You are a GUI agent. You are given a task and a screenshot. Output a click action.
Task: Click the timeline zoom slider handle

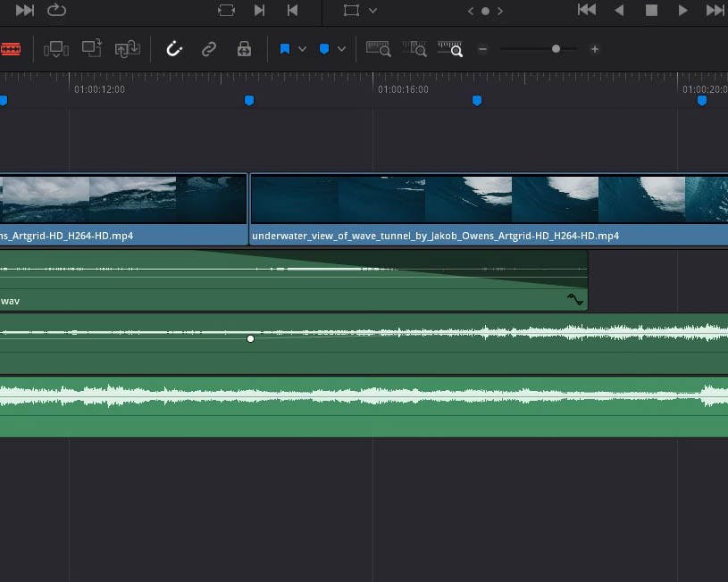click(x=556, y=49)
